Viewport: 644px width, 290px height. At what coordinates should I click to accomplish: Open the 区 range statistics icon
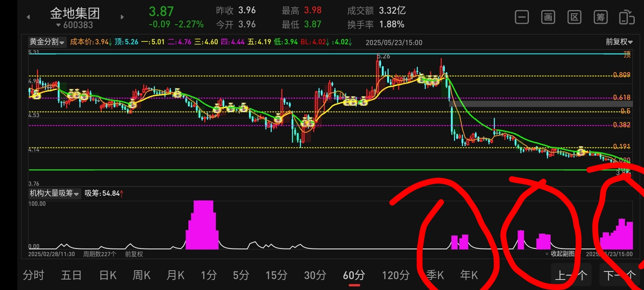click(x=574, y=17)
